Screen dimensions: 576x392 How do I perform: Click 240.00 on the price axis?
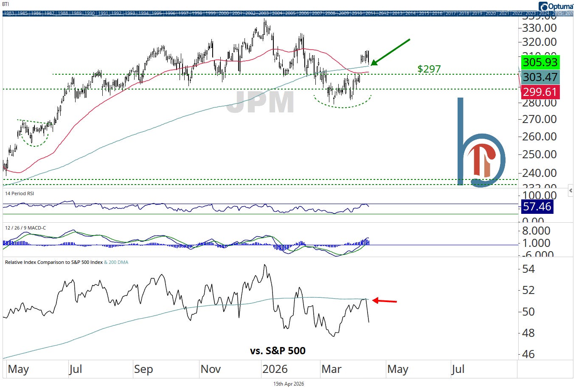pyautogui.click(x=539, y=173)
